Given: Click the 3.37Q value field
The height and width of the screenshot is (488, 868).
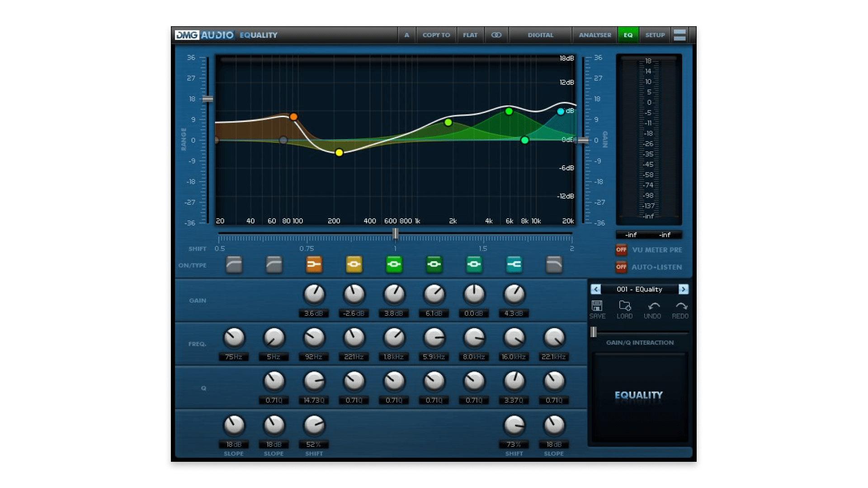Looking at the screenshot, I should [514, 400].
